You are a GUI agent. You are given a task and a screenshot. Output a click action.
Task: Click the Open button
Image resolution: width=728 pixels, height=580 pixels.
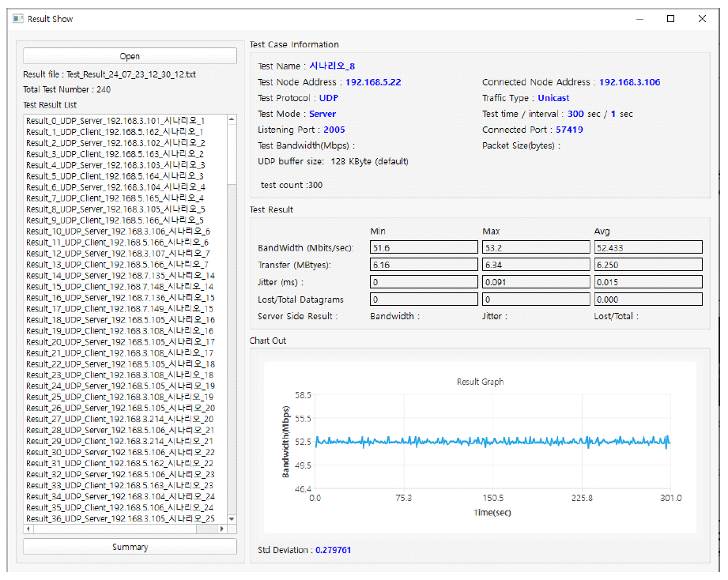(130, 56)
